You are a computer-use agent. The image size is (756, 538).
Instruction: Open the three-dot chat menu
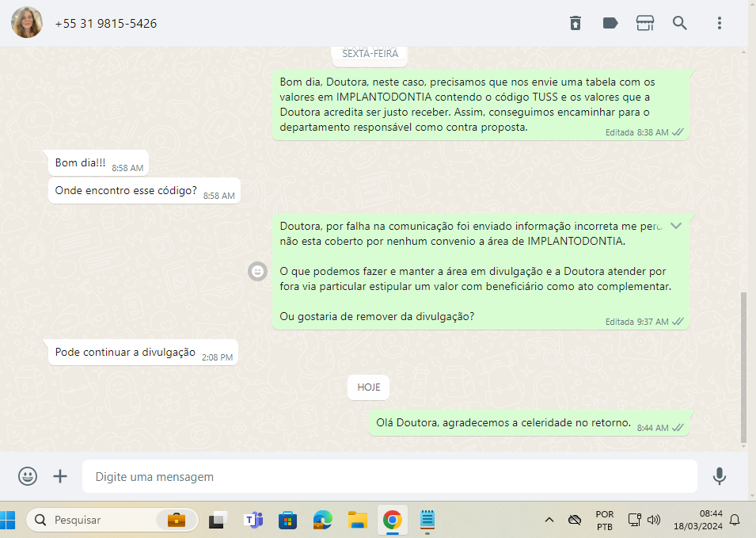point(720,23)
